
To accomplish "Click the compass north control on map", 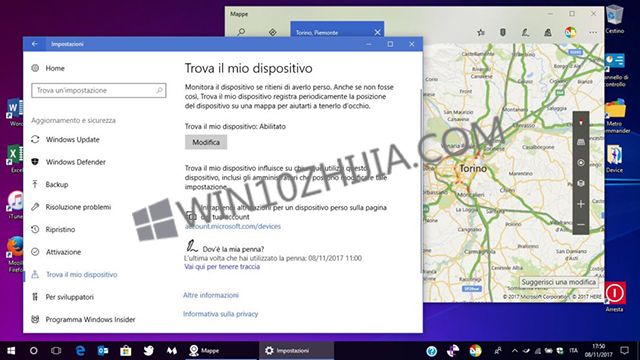I will pyautogui.click(x=581, y=122).
